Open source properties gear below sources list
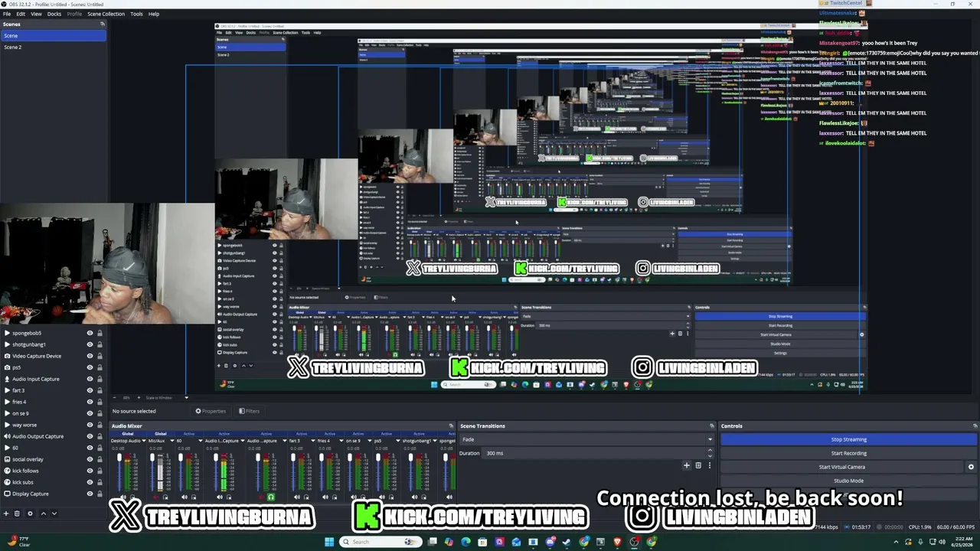Image resolution: width=980 pixels, height=551 pixels. coord(30,514)
